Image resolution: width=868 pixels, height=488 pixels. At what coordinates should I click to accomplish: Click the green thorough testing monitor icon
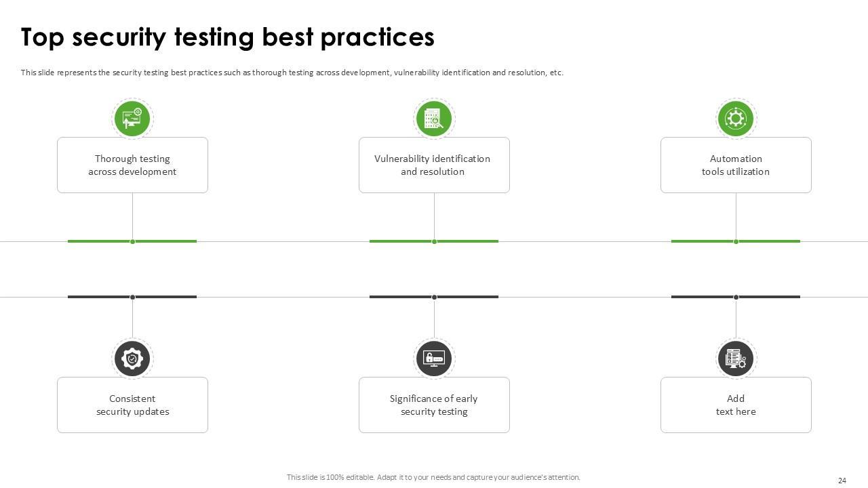tap(132, 119)
